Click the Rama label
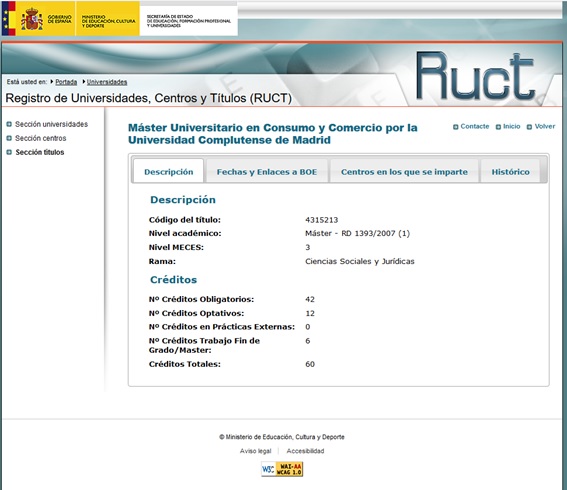This screenshot has height=490, width=567. click(162, 261)
